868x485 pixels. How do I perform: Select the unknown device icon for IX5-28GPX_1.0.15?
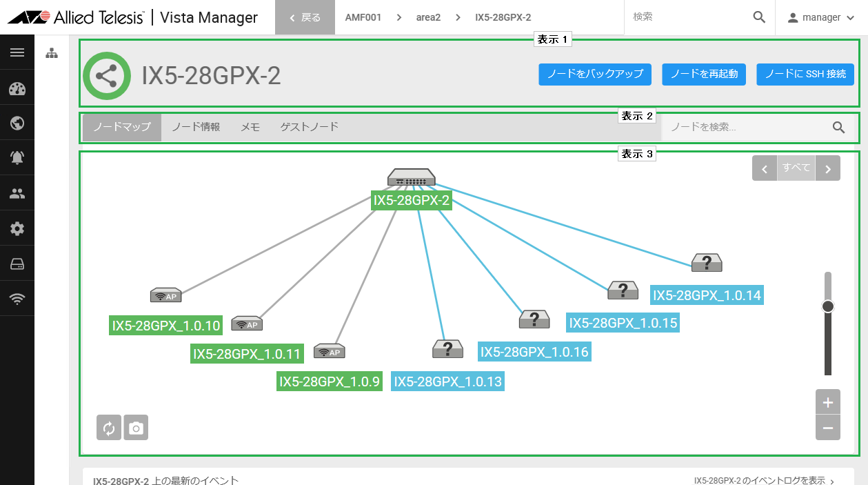(623, 290)
